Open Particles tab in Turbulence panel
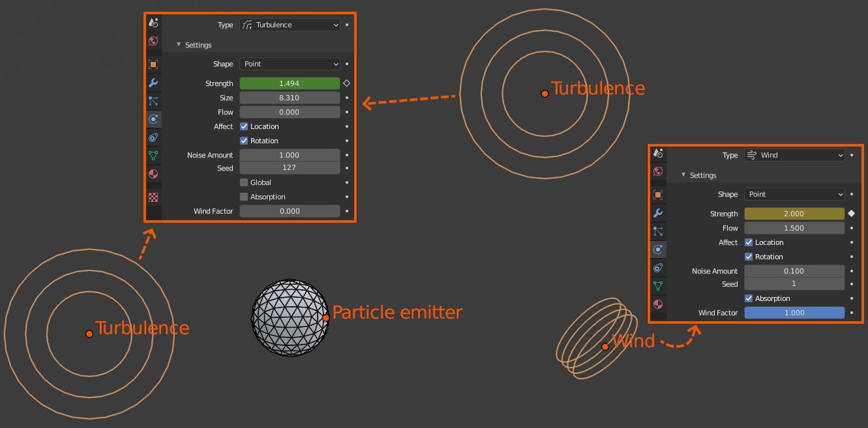 (153, 101)
